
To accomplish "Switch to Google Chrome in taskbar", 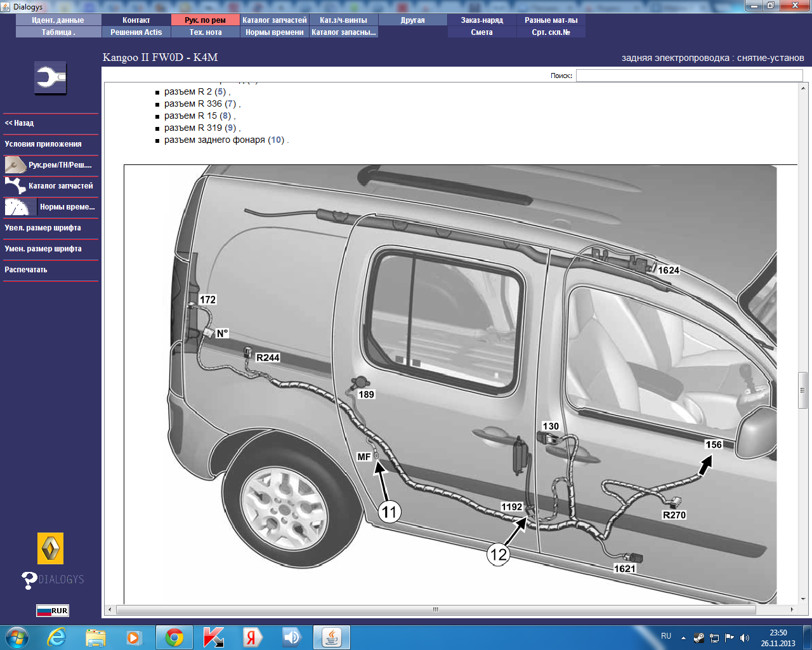I will coord(174,637).
